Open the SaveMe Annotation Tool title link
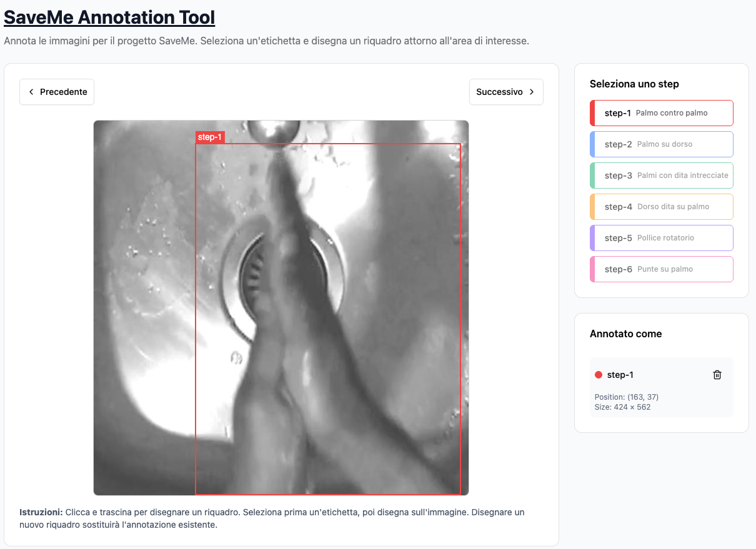The image size is (756, 549). coord(109,17)
